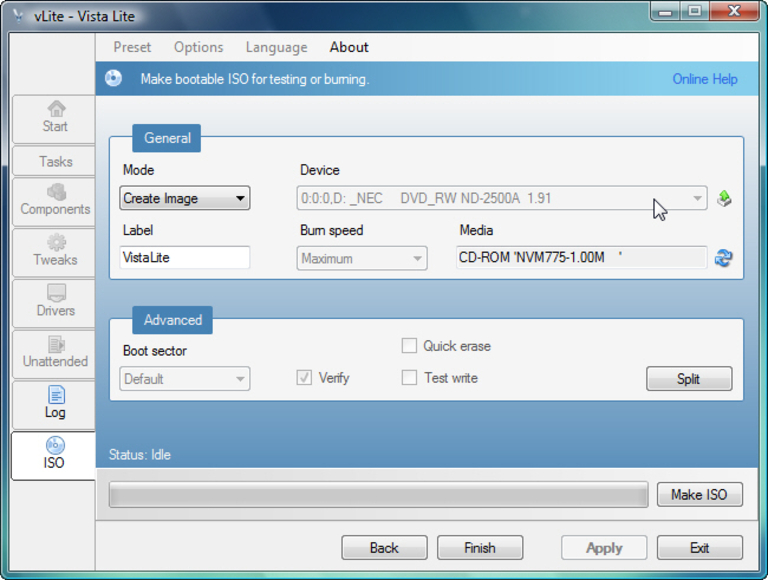Click the Exit button
Image resolution: width=768 pixels, height=580 pixels.
699,548
